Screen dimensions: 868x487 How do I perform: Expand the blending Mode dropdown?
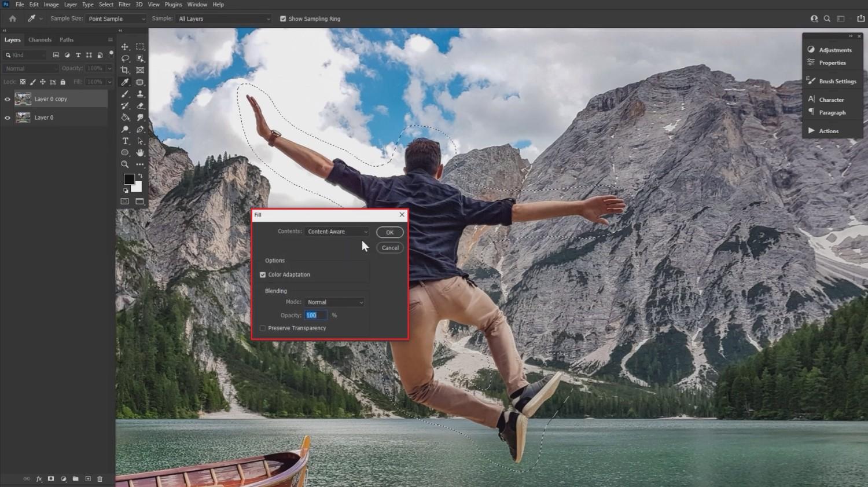coord(334,302)
